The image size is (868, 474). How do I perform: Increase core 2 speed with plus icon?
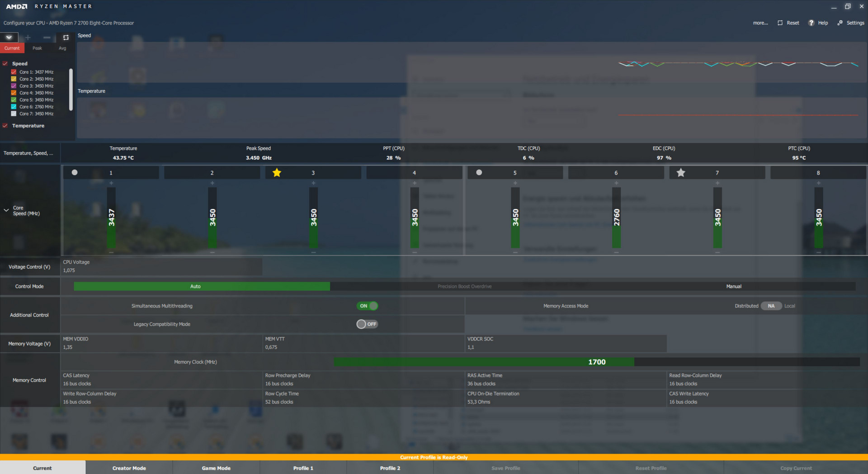click(212, 183)
